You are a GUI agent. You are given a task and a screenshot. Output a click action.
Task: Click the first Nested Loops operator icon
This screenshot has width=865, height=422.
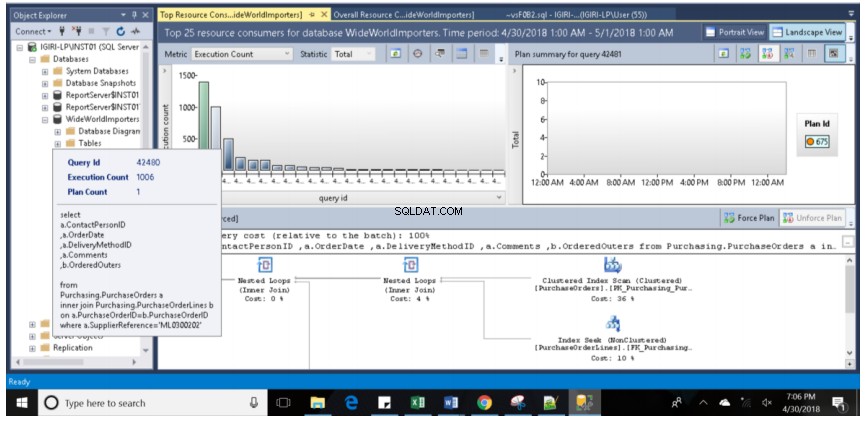tap(264, 265)
